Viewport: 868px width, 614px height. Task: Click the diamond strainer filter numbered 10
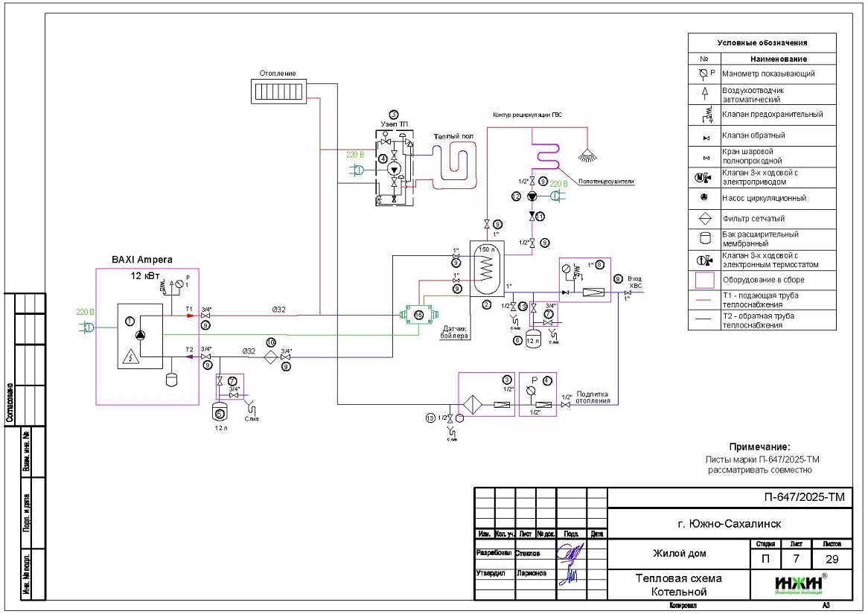click(x=270, y=356)
